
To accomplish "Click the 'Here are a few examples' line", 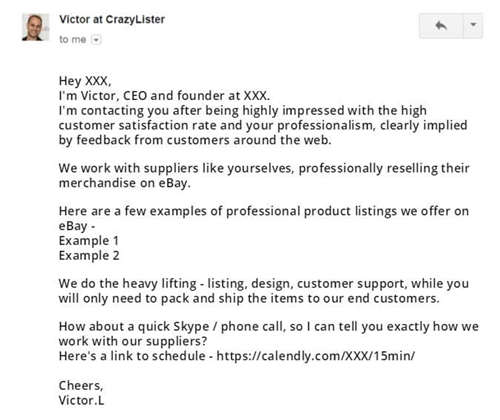I will pos(264,211).
